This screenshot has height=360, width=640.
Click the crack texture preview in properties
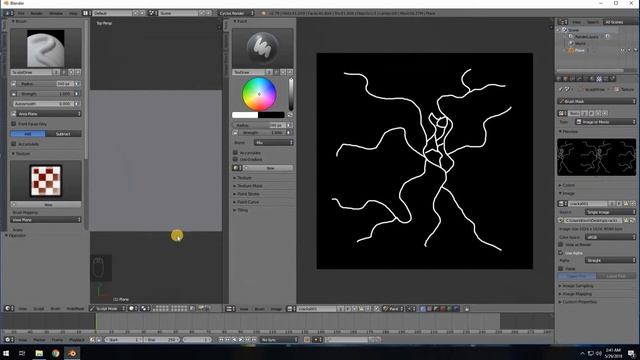596,157
